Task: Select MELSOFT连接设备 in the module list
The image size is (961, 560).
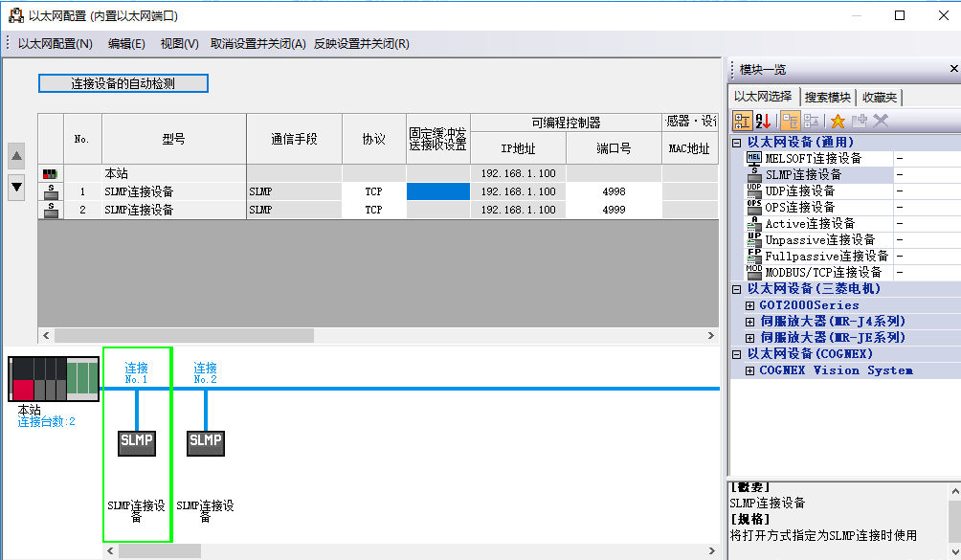Action: coord(813,159)
